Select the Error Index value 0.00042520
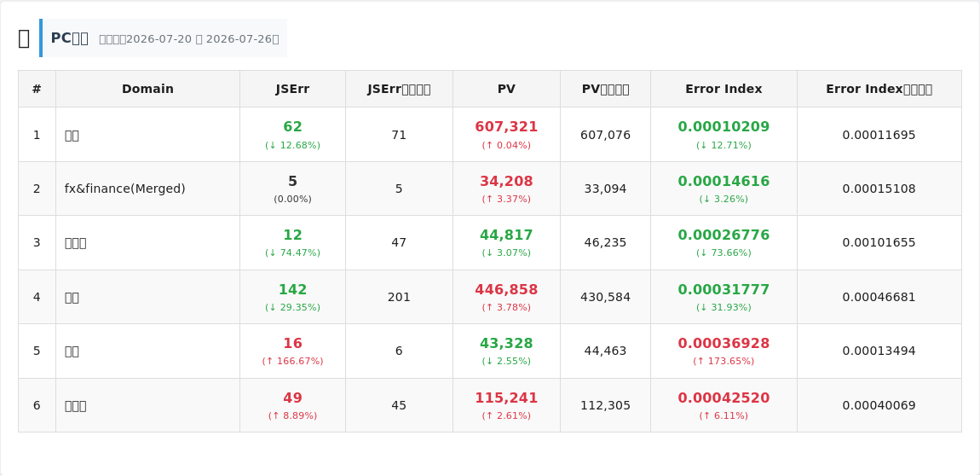This screenshot has width=980, height=476. pos(723,398)
